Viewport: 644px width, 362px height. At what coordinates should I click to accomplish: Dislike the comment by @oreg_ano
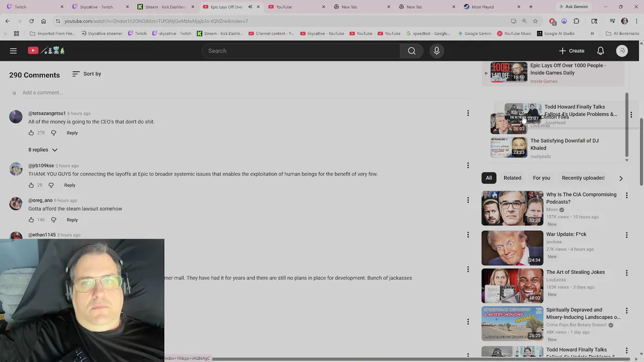point(54,220)
